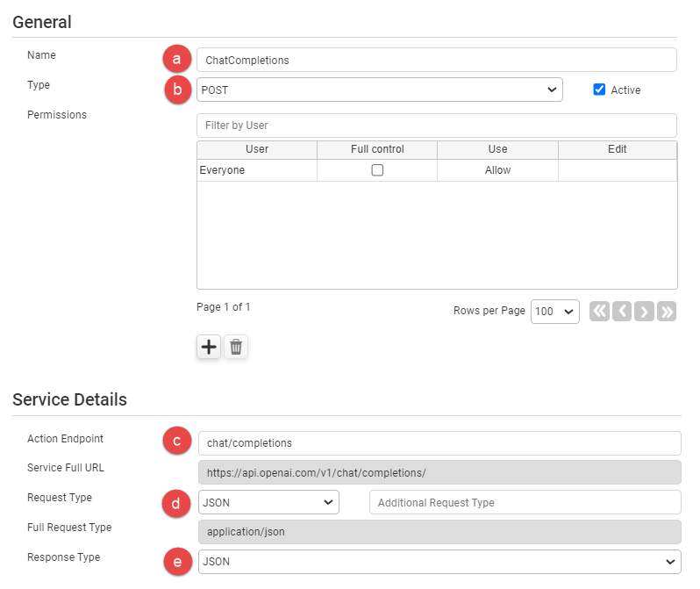
Task: Click the Page 1 of 1 text
Action: click(223, 307)
